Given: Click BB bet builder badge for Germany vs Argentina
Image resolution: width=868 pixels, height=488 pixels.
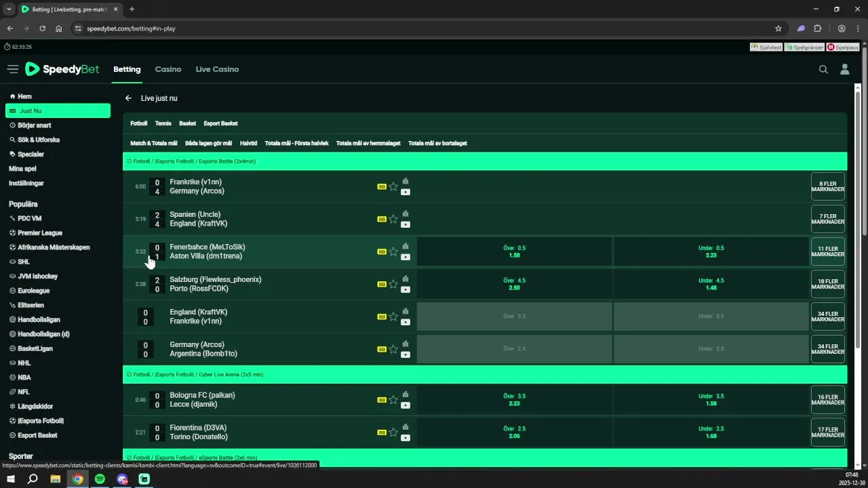Looking at the screenshot, I should (x=382, y=349).
